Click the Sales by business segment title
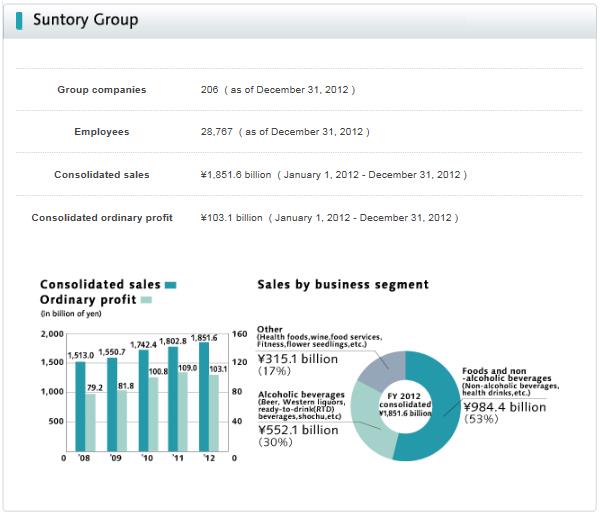Screen dimensions: 600x515 click(x=343, y=285)
